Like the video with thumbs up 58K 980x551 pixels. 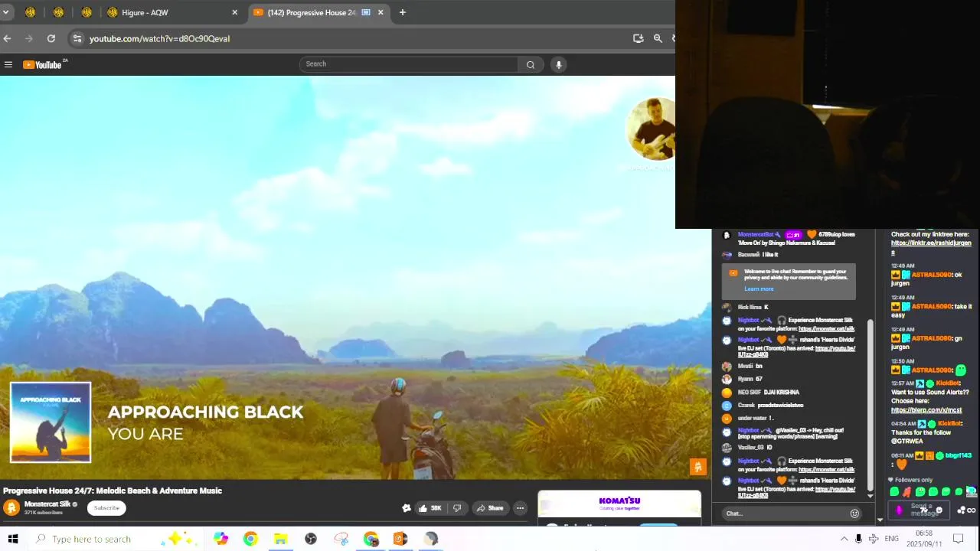(430, 508)
